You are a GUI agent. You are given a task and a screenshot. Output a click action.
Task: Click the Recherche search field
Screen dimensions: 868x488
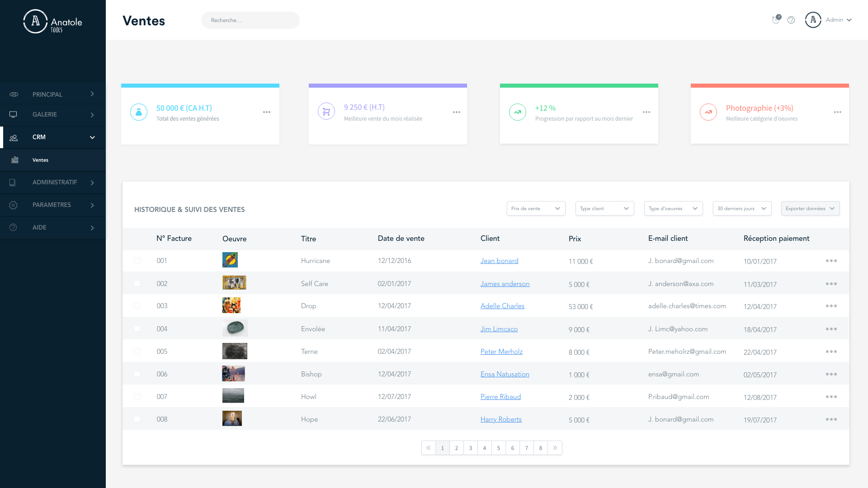(x=250, y=20)
